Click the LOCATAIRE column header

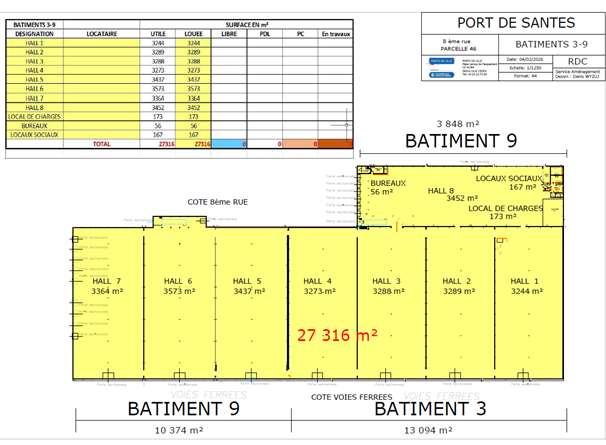[102, 33]
